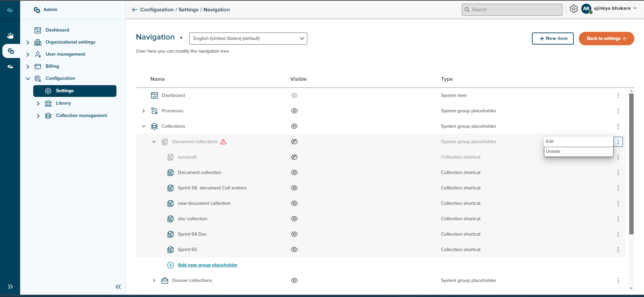This screenshot has height=297, width=644.
Task: Unhide sumasoft using its crossed eye icon
Action: (x=294, y=157)
